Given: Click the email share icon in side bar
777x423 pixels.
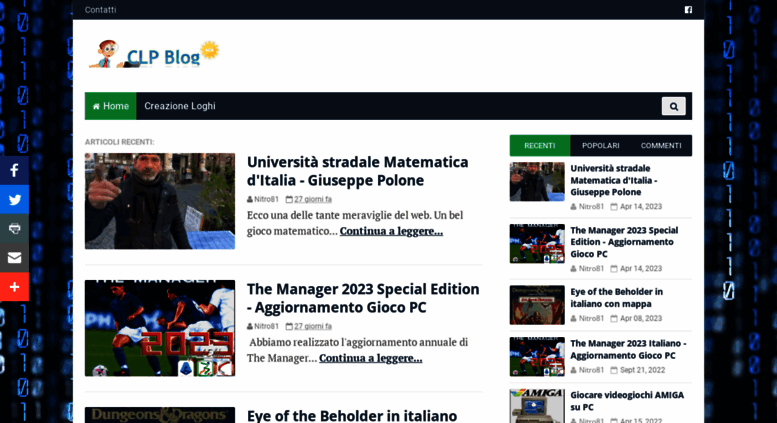Looking at the screenshot, I should tap(14, 258).
